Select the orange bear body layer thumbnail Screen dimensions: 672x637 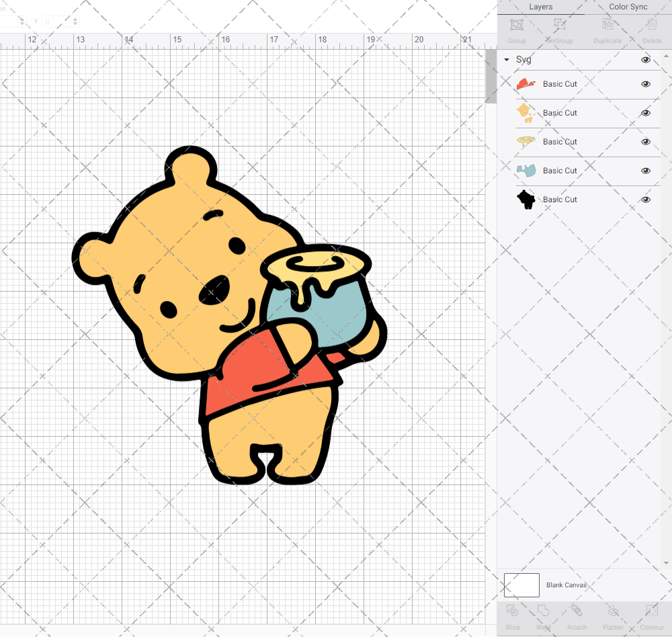point(526,113)
